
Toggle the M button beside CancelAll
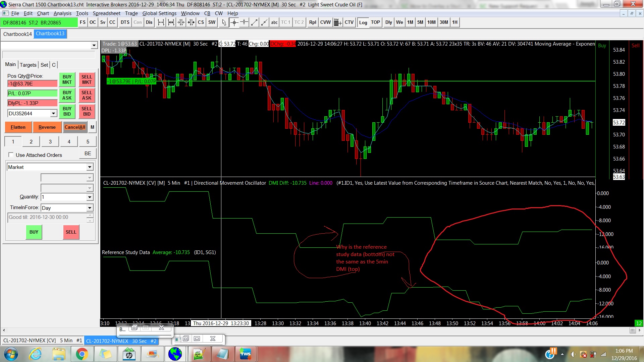tap(92, 127)
